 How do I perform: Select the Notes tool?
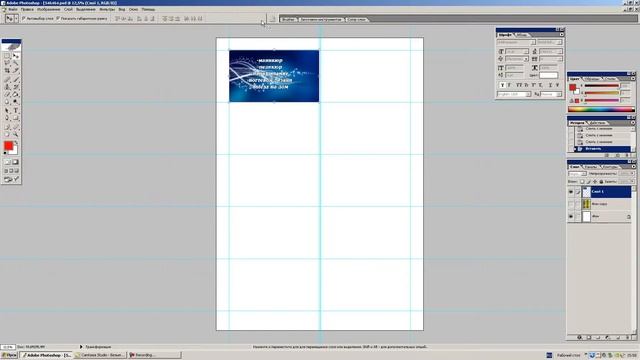coord(7,127)
